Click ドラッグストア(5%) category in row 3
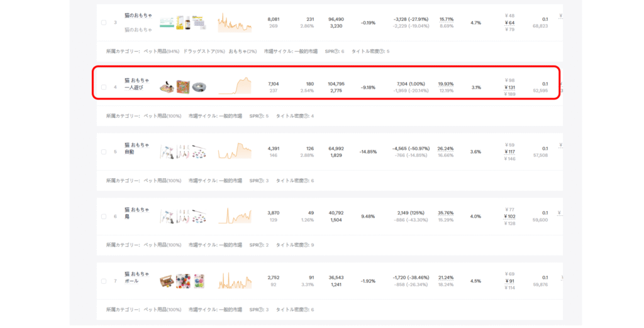 point(204,51)
